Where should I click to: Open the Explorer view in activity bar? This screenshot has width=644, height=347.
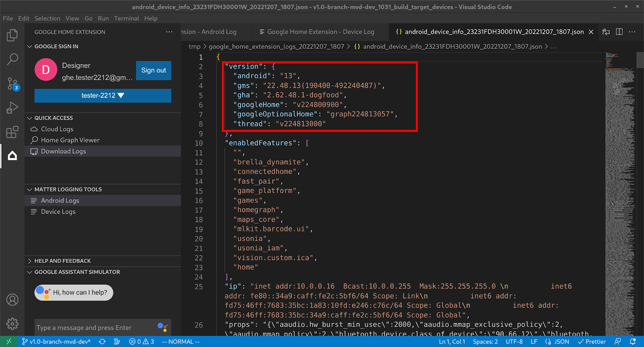tap(12, 35)
